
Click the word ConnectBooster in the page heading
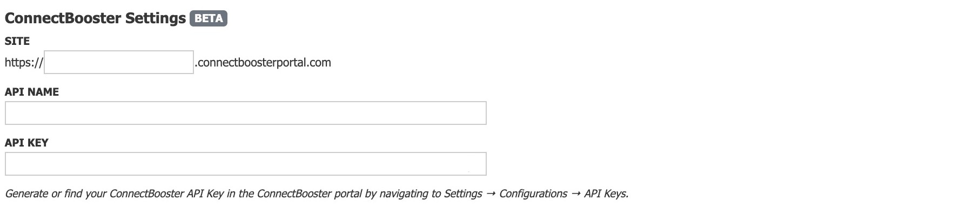(63, 18)
